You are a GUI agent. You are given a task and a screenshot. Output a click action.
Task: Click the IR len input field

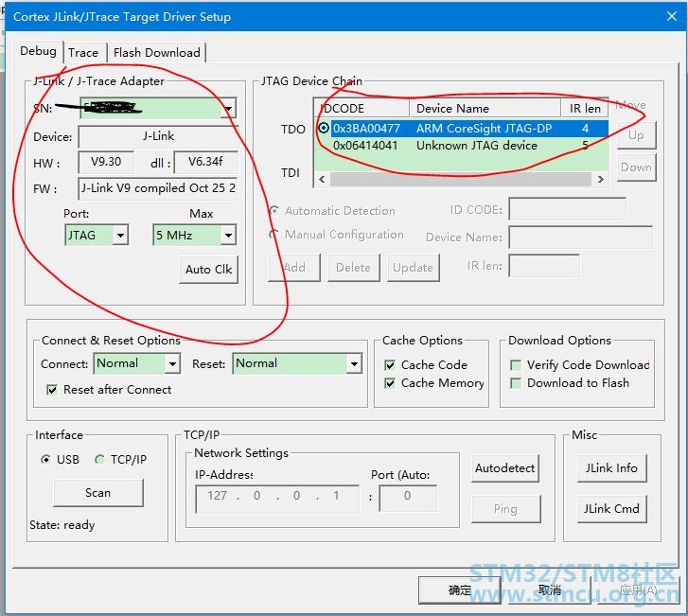544,266
